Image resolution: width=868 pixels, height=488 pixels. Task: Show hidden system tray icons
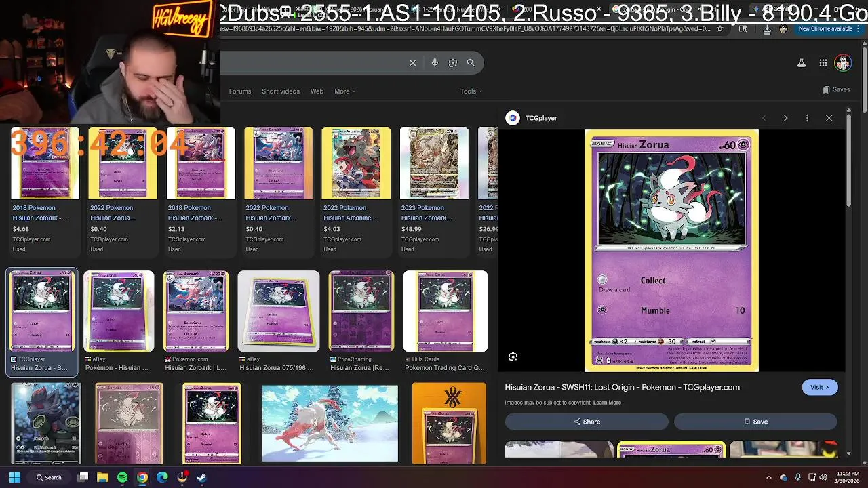(x=768, y=477)
